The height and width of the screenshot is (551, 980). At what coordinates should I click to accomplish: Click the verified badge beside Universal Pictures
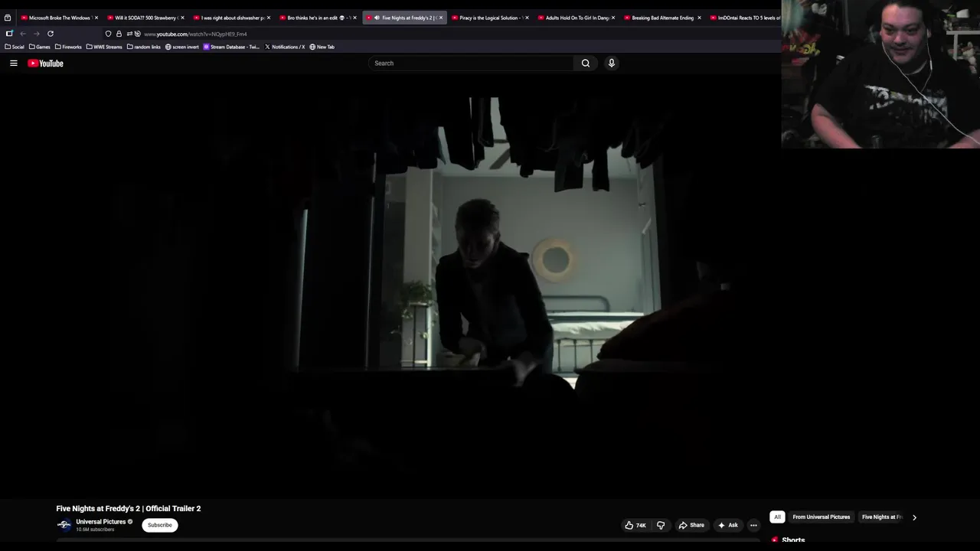coord(130,522)
